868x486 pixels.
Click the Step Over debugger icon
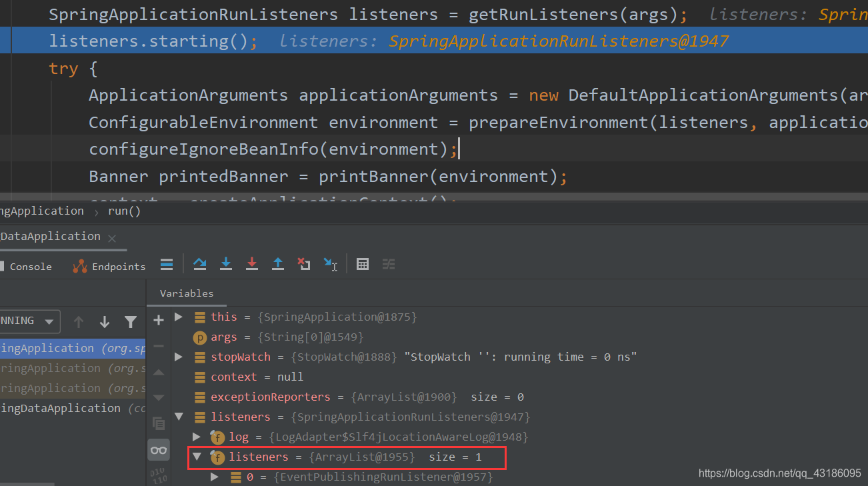click(x=200, y=264)
